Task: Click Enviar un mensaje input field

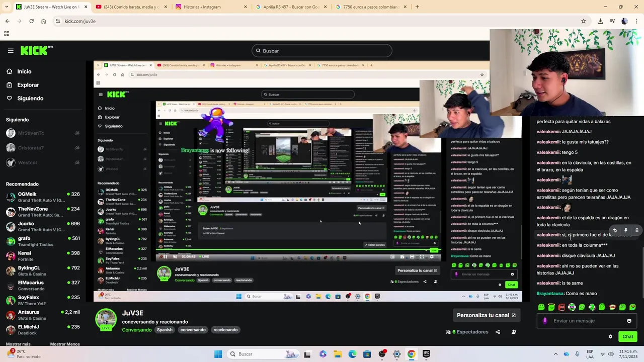Action: pyautogui.click(x=586, y=321)
